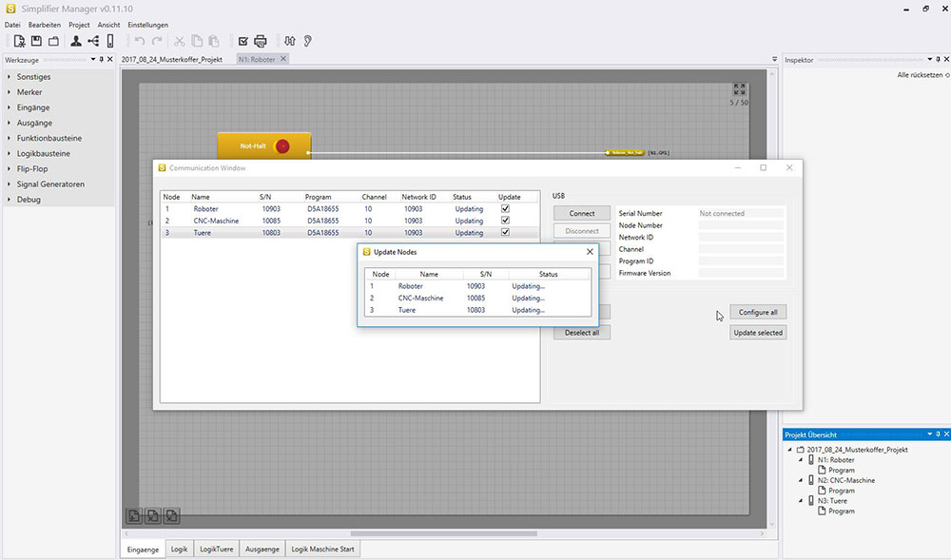
Task: Click the up/down arrows transfer icon
Action: click(290, 41)
